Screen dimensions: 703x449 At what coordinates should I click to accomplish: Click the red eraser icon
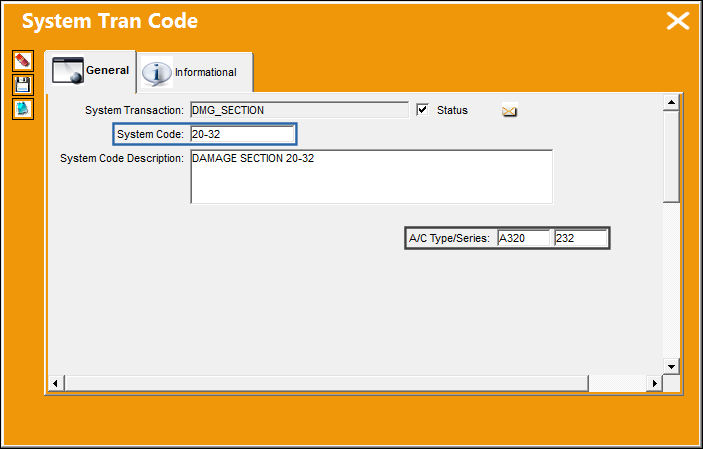(x=23, y=61)
